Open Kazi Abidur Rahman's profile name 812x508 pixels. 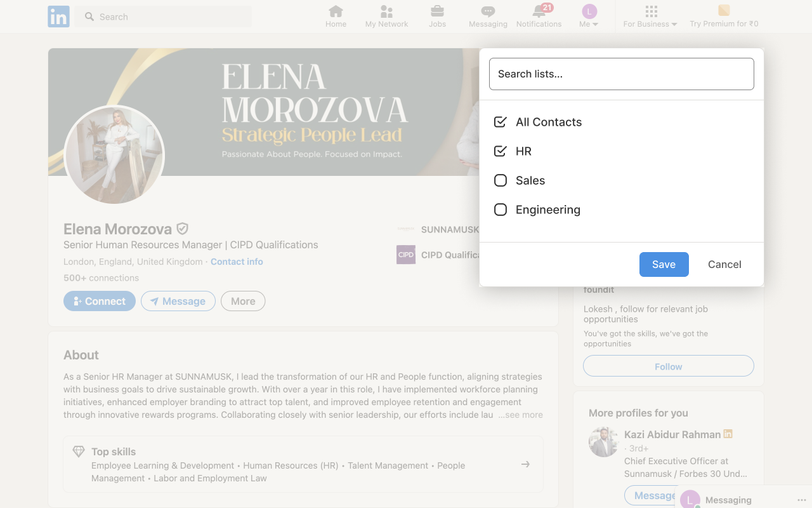coord(672,434)
